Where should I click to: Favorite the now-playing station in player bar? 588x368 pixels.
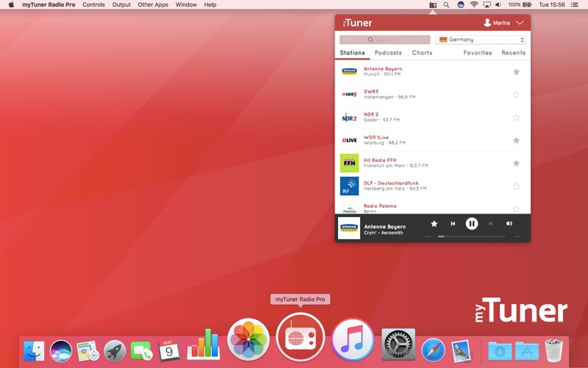(x=434, y=224)
